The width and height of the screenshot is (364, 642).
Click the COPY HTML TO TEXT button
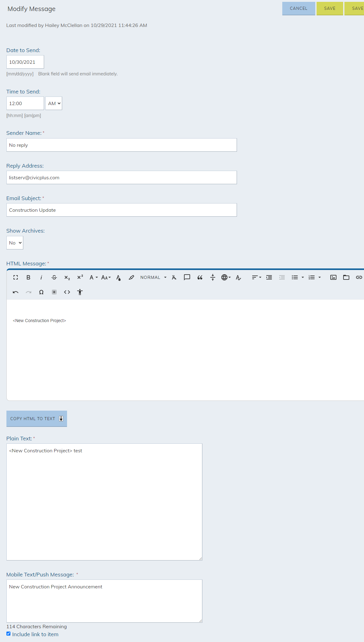(37, 419)
